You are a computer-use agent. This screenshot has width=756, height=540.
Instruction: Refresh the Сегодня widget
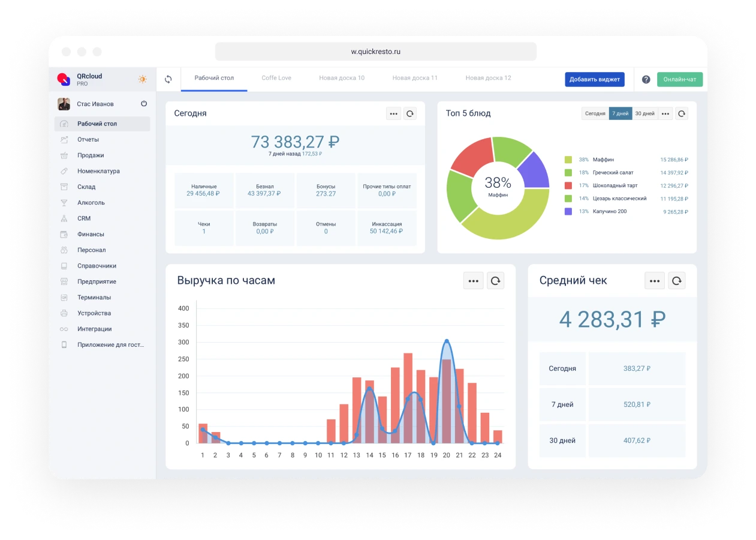(x=409, y=113)
